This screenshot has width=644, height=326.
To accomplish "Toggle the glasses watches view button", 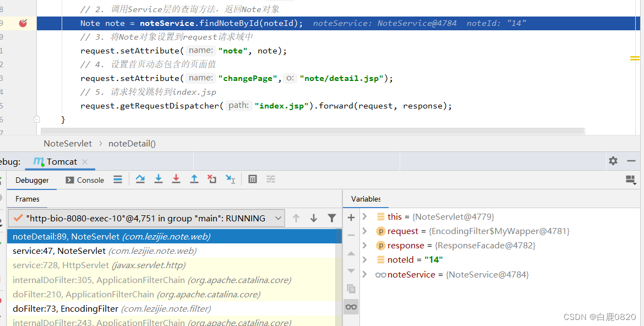I will tap(351, 307).
